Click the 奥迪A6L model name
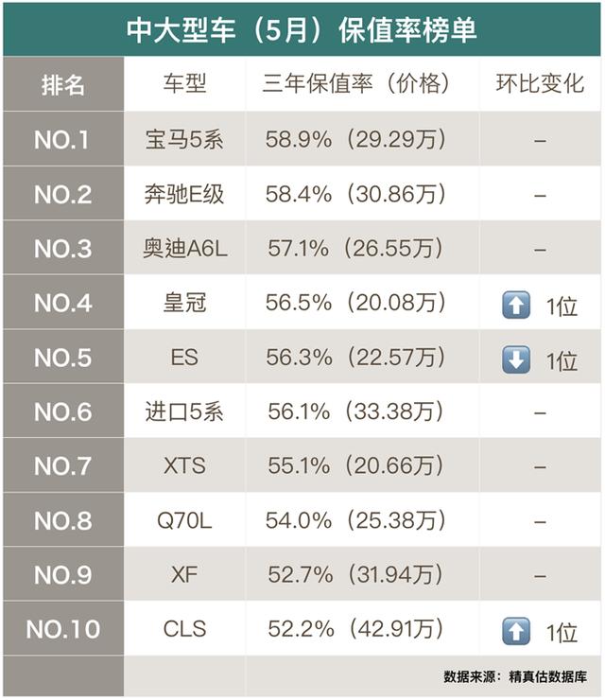Viewport: 605px width, 700px height. pyautogui.click(x=184, y=248)
